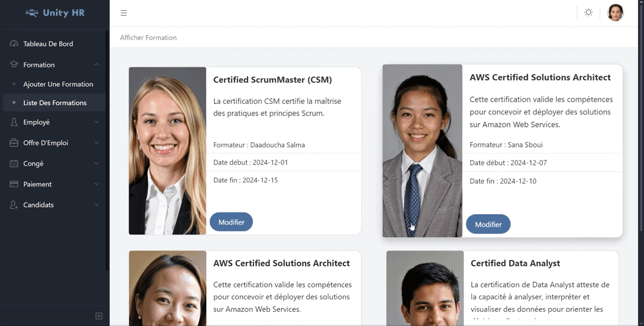Image resolution: width=644 pixels, height=326 pixels.
Task: Expand the Paiement menu chevron
Action: (x=96, y=184)
